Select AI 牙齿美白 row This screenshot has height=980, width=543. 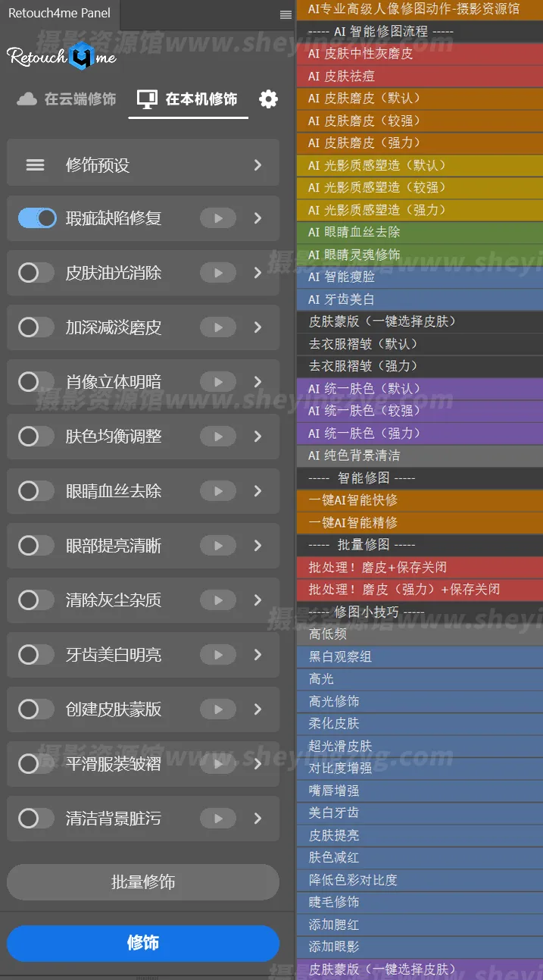click(420, 299)
